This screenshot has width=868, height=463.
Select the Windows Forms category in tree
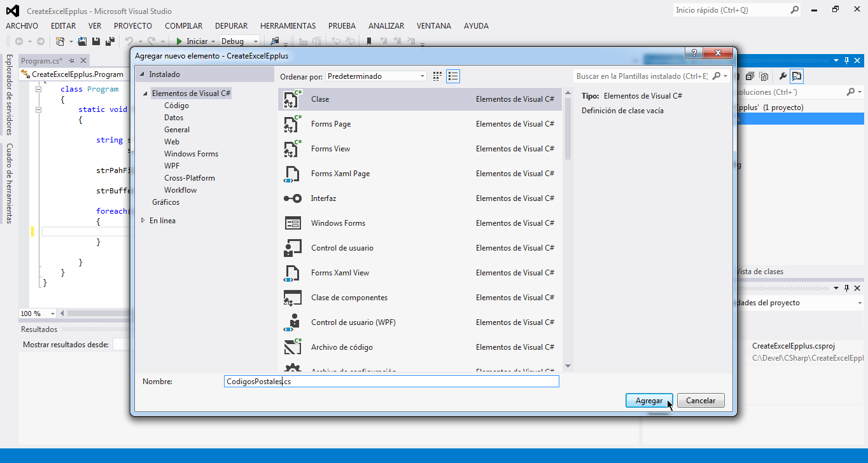pyautogui.click(x=191, y=154)
